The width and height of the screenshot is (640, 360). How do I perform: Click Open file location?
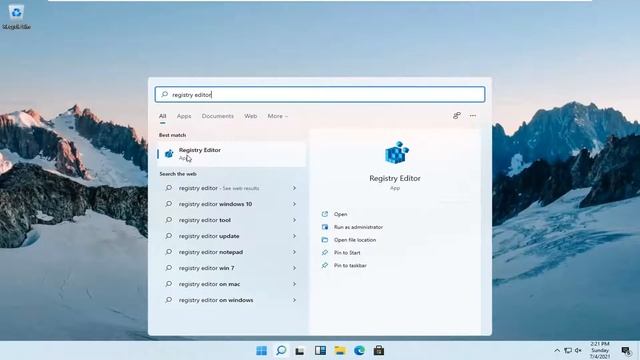pos(355,240)
